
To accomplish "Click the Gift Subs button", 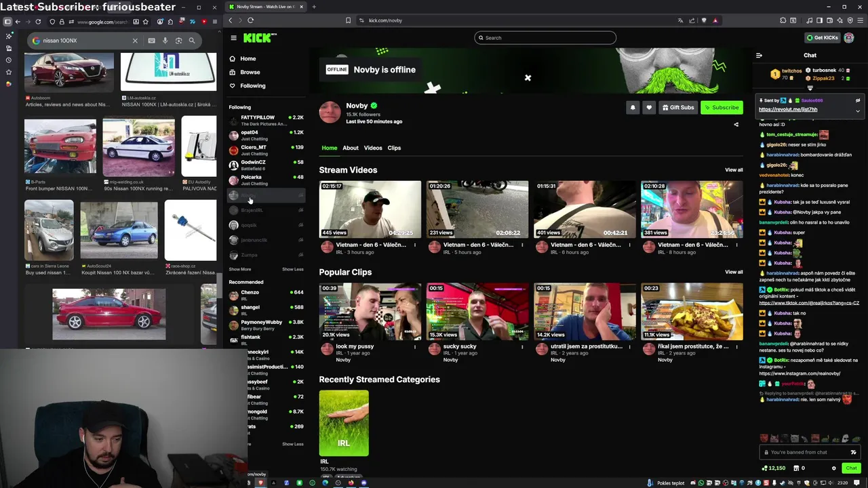I will click(678, 107).
